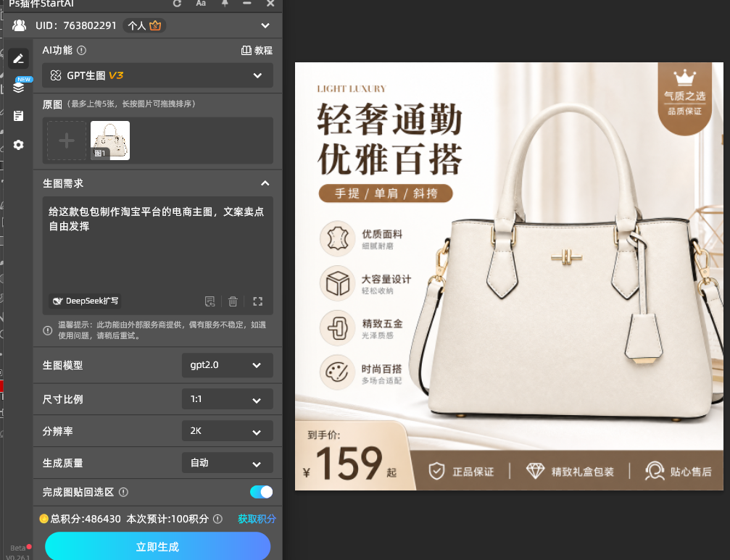
Task: Open the records clipboard sidebar icon
Action: click(x=19, y=116)
